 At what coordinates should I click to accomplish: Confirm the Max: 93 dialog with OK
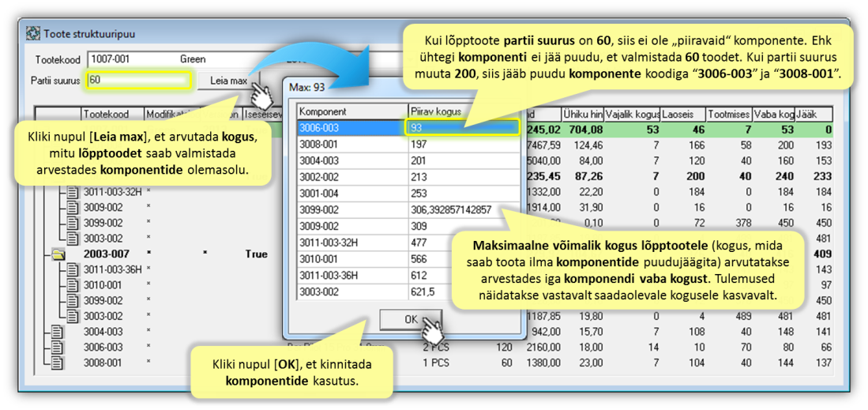click(x=411, y=320)
